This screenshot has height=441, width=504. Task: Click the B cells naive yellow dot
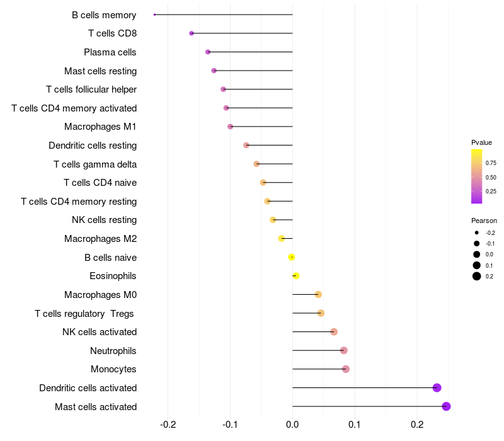pyautogui.click(x=291, y=257)
